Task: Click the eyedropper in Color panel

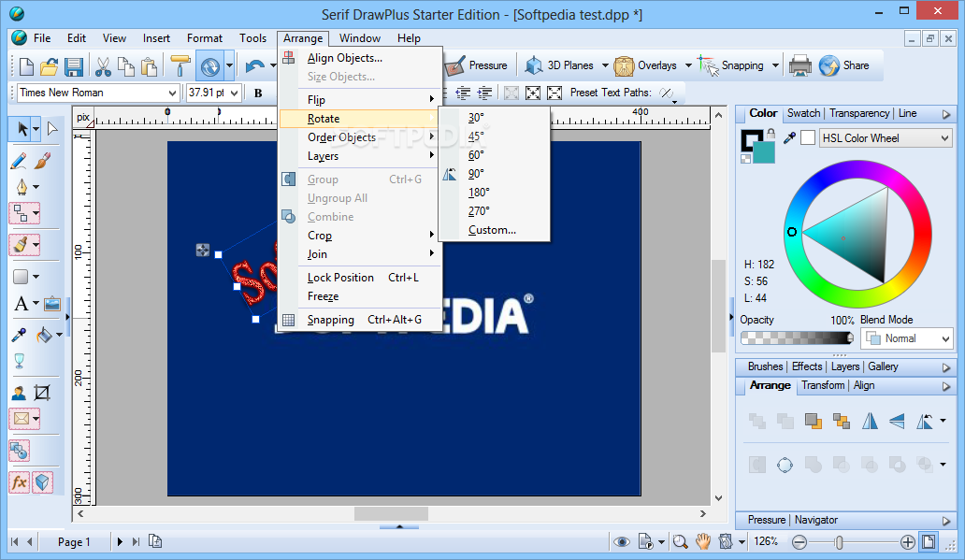Action: pyautogui.click(x=789, y=137)
